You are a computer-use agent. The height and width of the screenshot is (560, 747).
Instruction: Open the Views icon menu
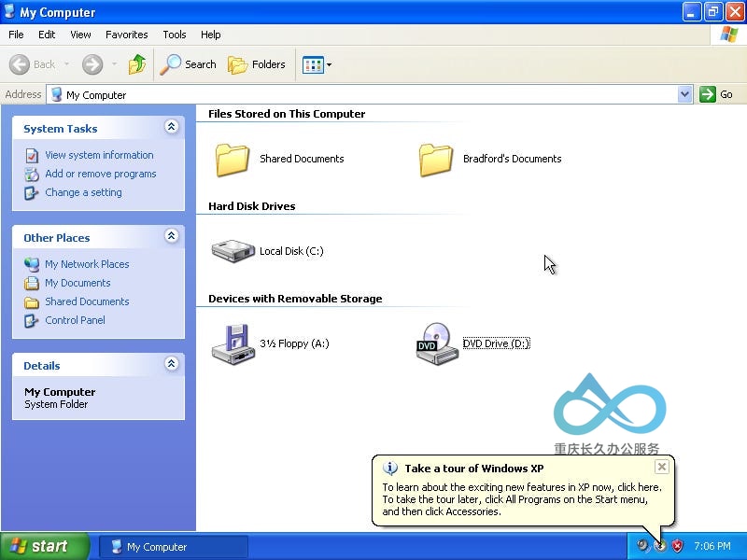(317, 64)
